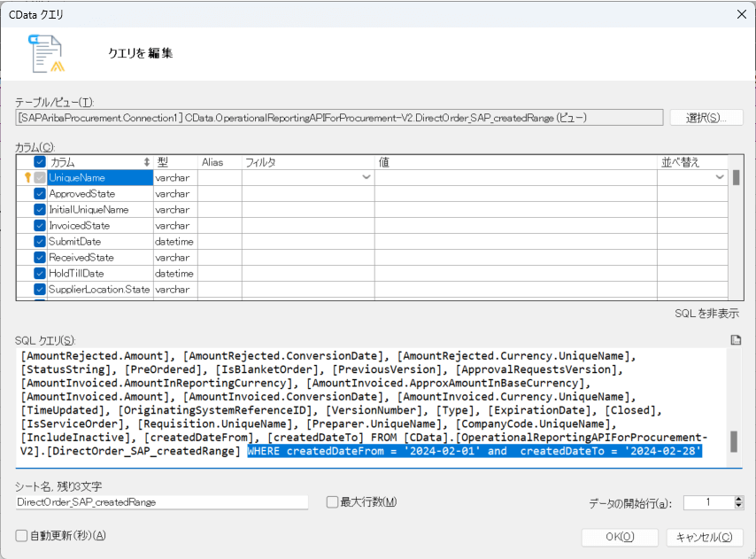
Task: Click the Alias column header
Action: pos(220,162)
